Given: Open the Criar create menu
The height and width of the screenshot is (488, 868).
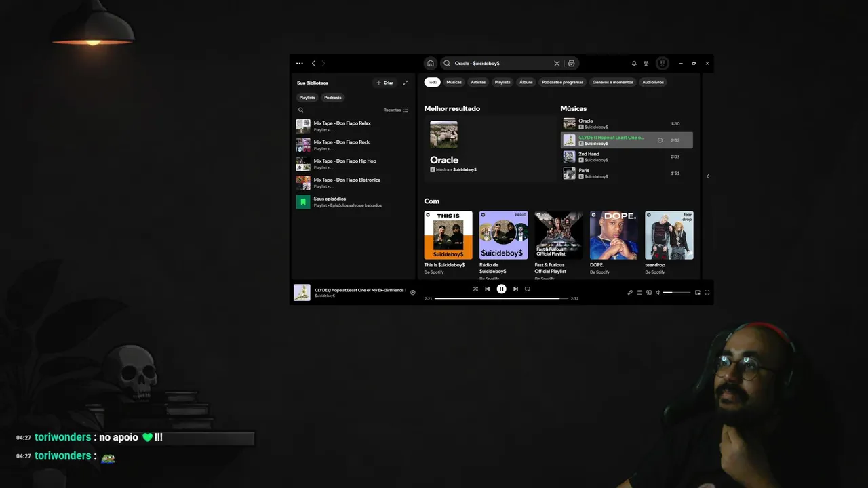Looking at the screenshot, I should tap(385, 83).
